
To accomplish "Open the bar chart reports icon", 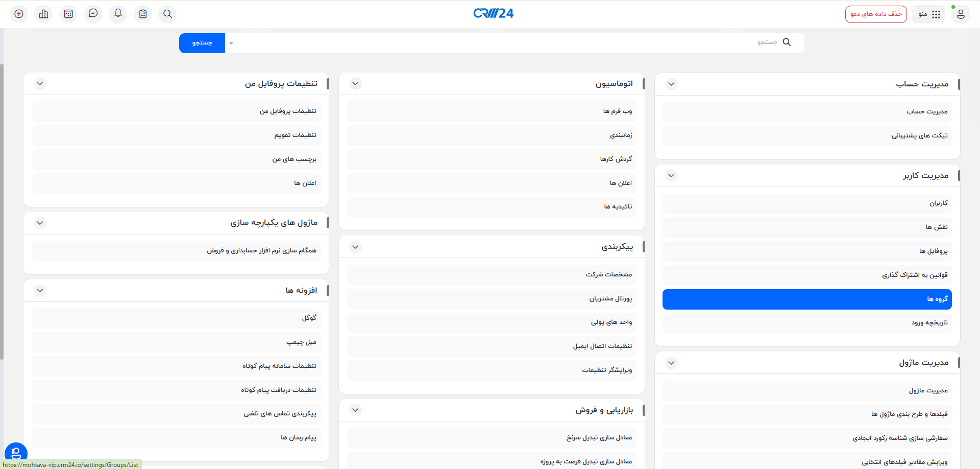I will coord(43,14).
